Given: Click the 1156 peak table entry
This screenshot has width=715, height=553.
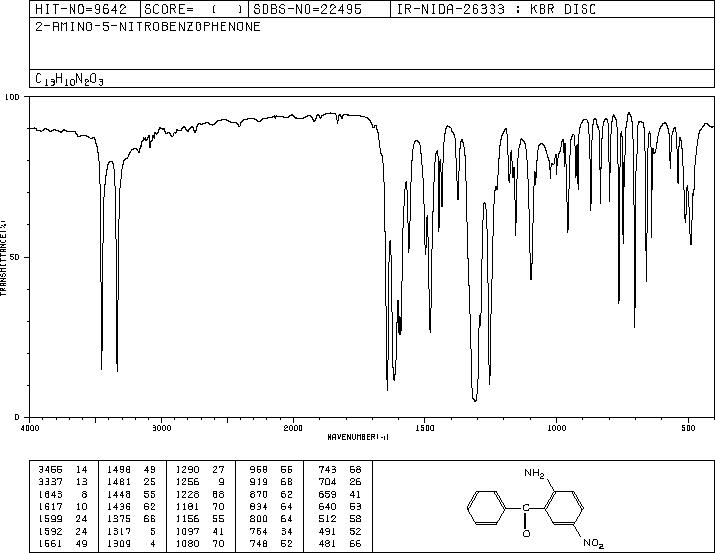Looking at the screenshot, I should click(x=200, y=519).
